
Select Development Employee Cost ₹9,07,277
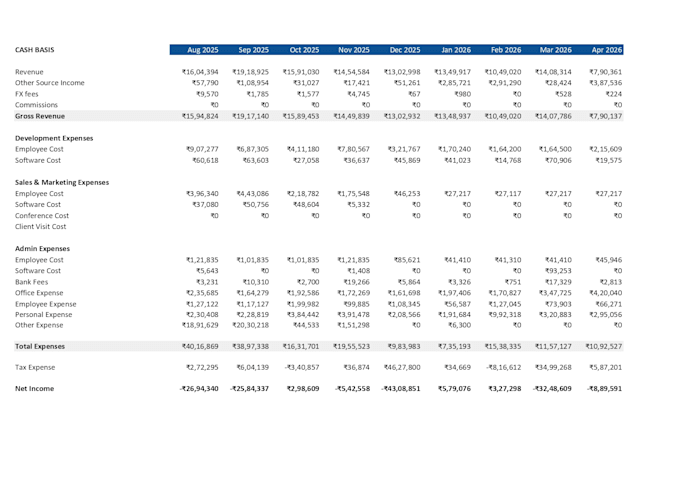(x=202, y=149)
